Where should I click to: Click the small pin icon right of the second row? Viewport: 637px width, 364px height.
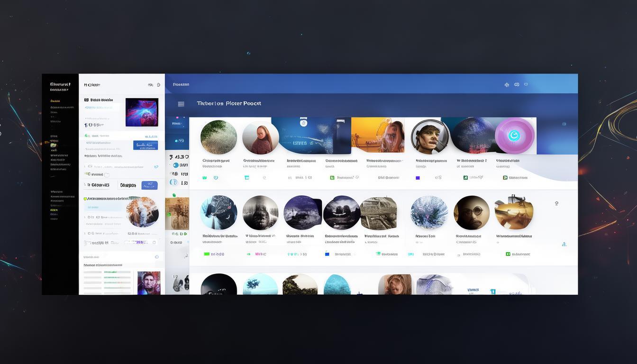pyautogui.click(x=556, y=203)
